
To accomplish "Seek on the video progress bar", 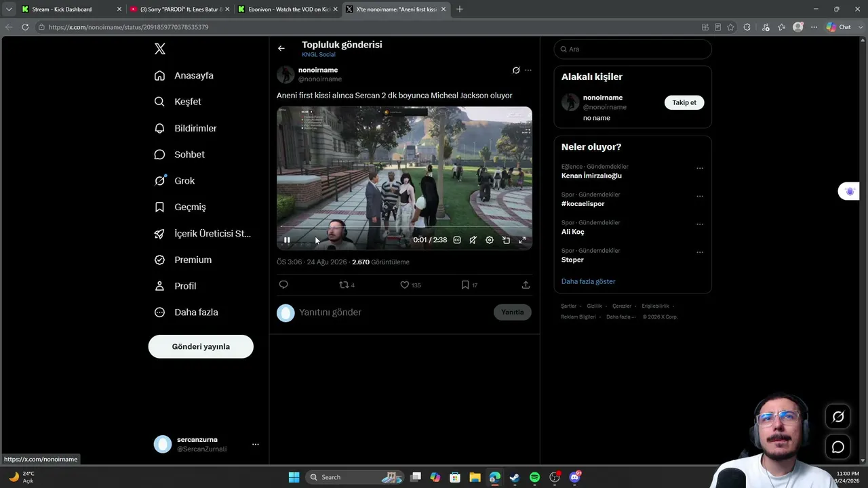I will 404,226.
